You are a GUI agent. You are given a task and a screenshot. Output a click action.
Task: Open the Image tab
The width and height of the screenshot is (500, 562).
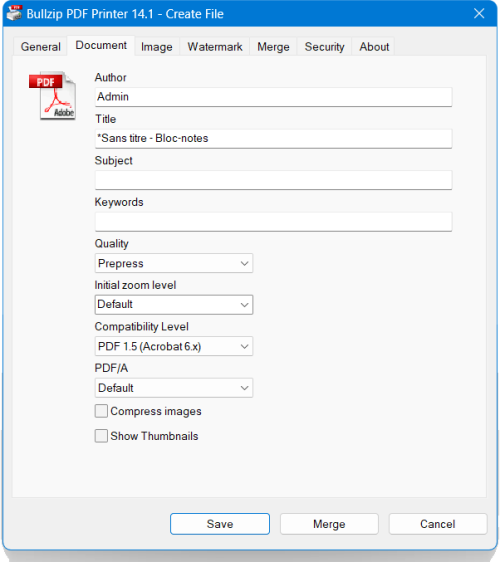tap(157, 47)
